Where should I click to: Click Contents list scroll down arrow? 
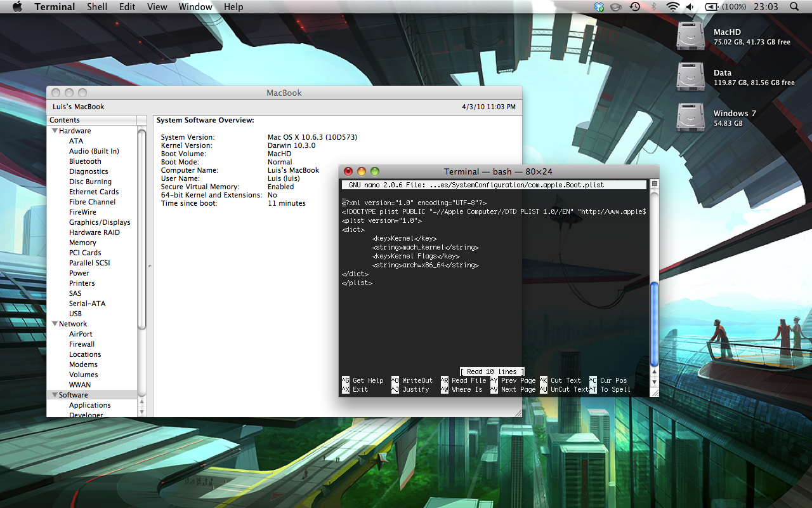[x=142, y=413]
